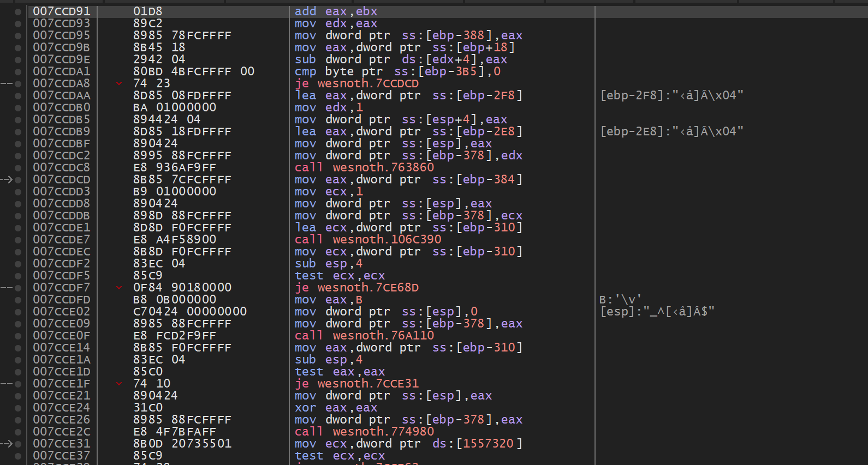This screenshot has height=465, width=868.
Task: Click the bytes 01D8 in the first row
Action: point(148,11)
